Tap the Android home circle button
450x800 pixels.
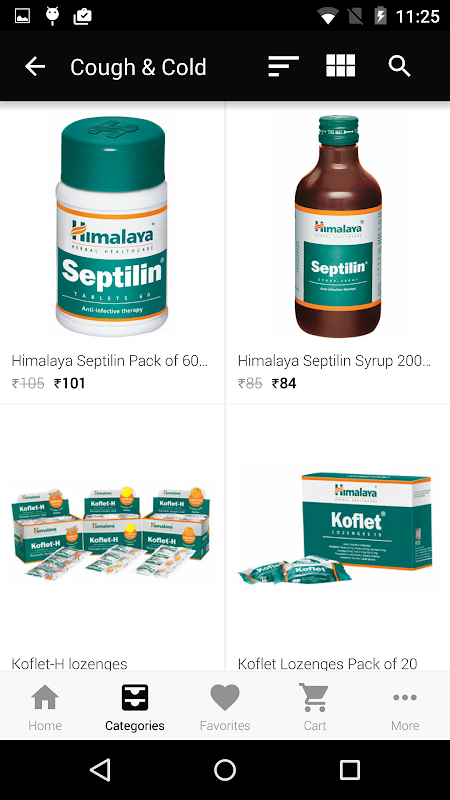coord(225,769)
